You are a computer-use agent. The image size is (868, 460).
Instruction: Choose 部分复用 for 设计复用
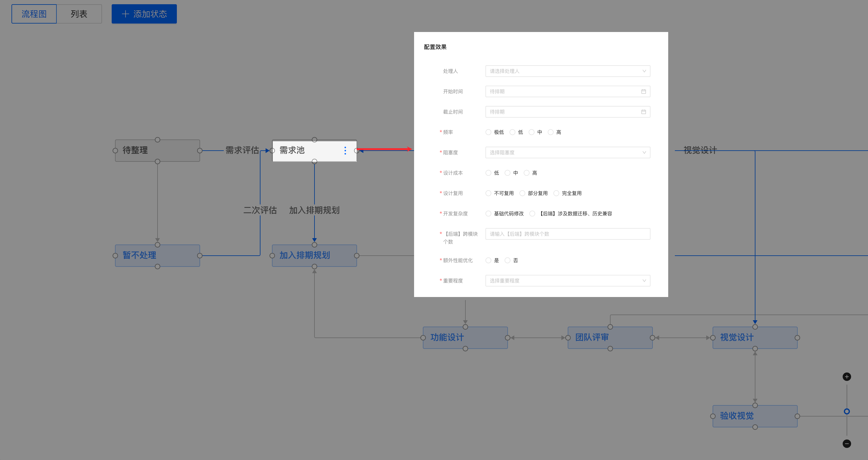coord(522,193)
